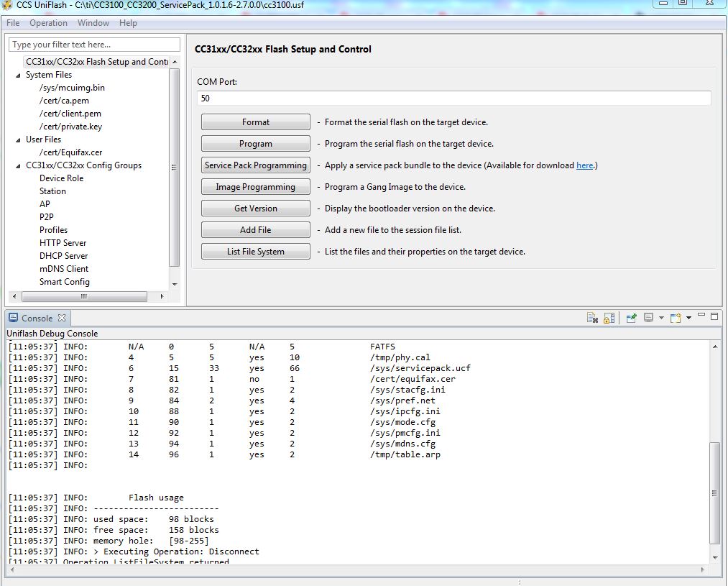Click the COM Port input field

point(454,99)
